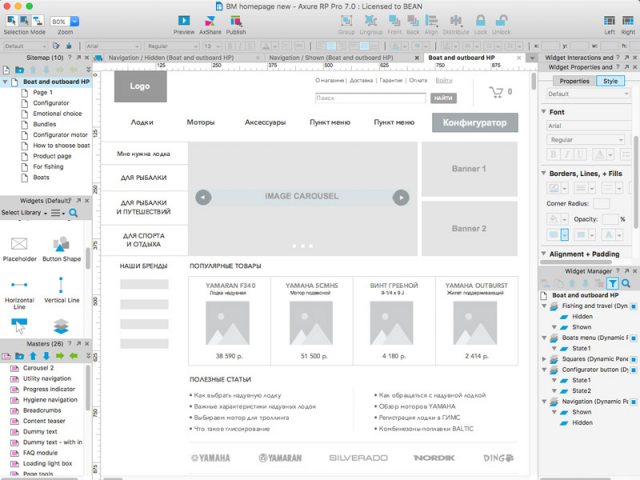Click the Preview toolbar icon
Image resolution: width=640 pixels, height=480 pixels.
pos(184,20)
